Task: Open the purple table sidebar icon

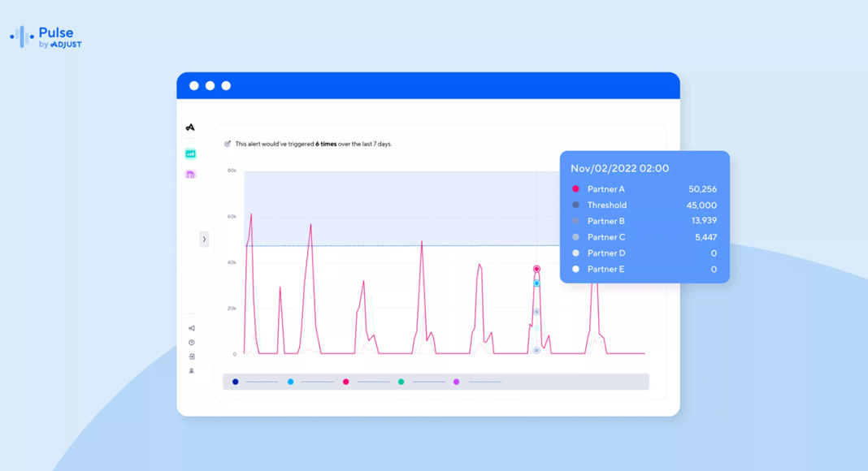Action: [x=190, y=175]
